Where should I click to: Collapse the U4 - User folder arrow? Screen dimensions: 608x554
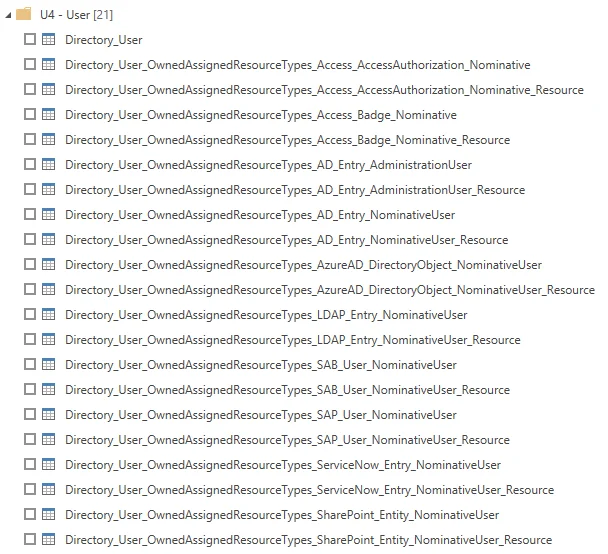[x=8, y=15]
